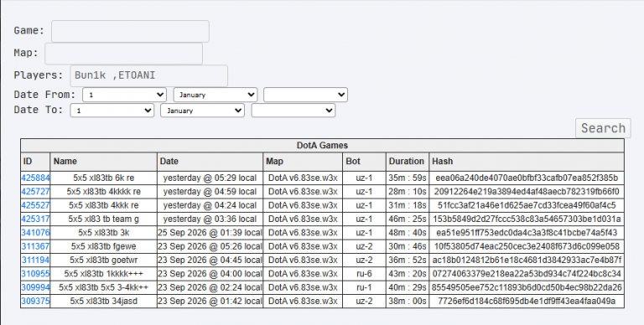The height and width of the screenshot is (325, 644).
Task: Open the Date From day dropdown
Action: [124, 95]
